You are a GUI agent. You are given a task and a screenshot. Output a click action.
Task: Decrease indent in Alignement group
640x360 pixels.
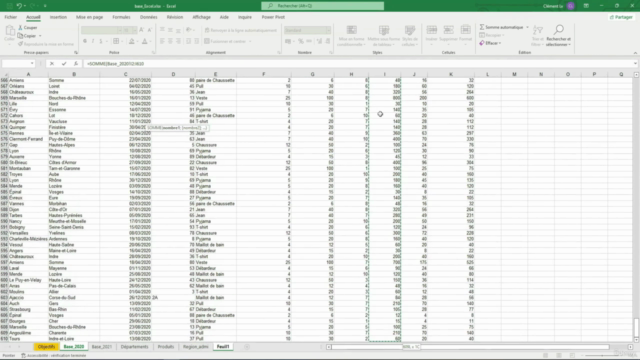pos(189,41)
